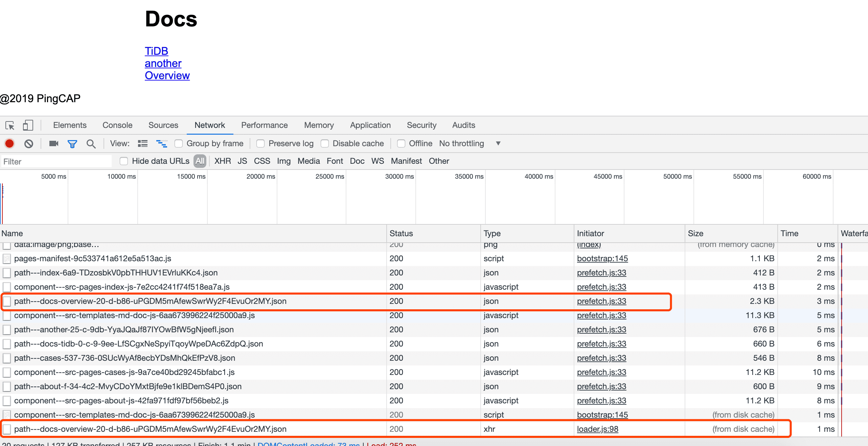
Task: Open the Performance tab
Action: [x=264, y=125]
